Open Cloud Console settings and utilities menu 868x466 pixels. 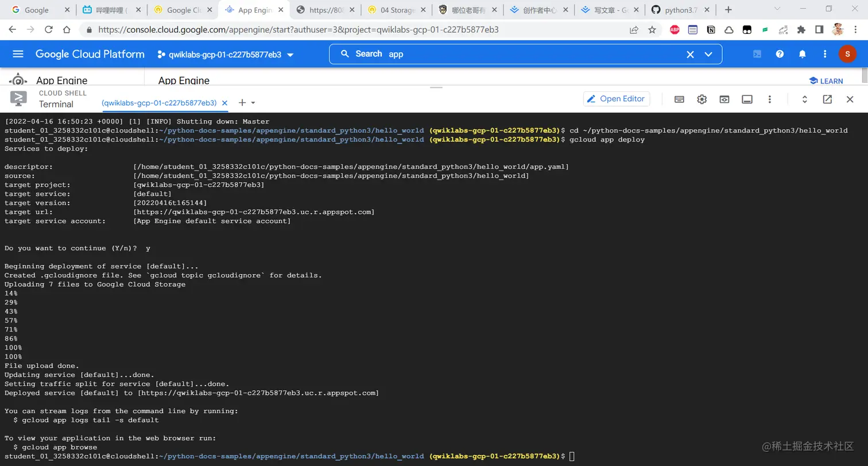[825, 54]
